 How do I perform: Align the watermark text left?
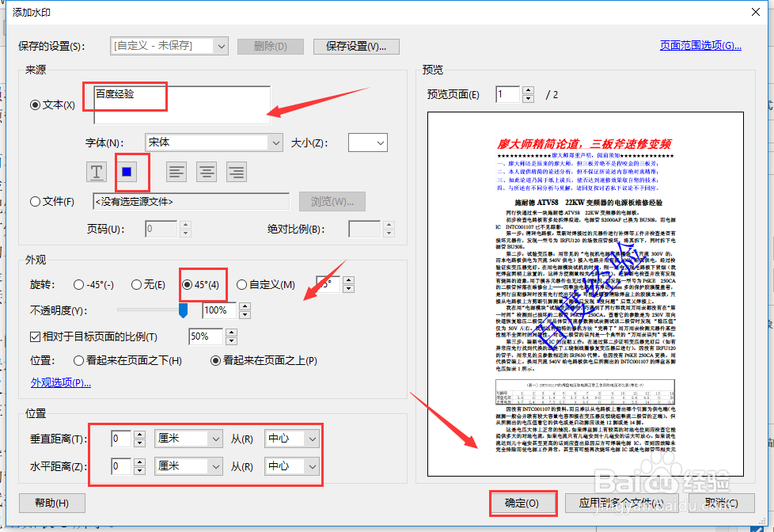(176, 171)
